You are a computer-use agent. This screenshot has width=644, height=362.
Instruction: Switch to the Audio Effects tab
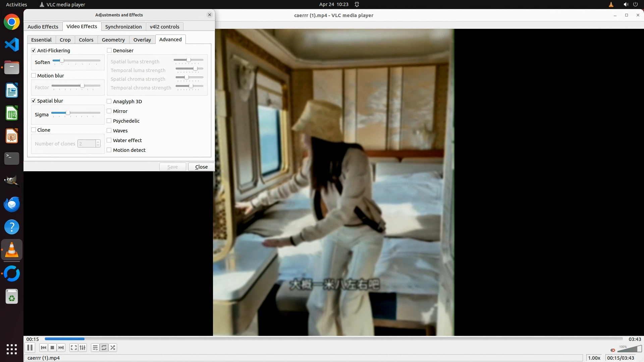[x=43, y=27]
